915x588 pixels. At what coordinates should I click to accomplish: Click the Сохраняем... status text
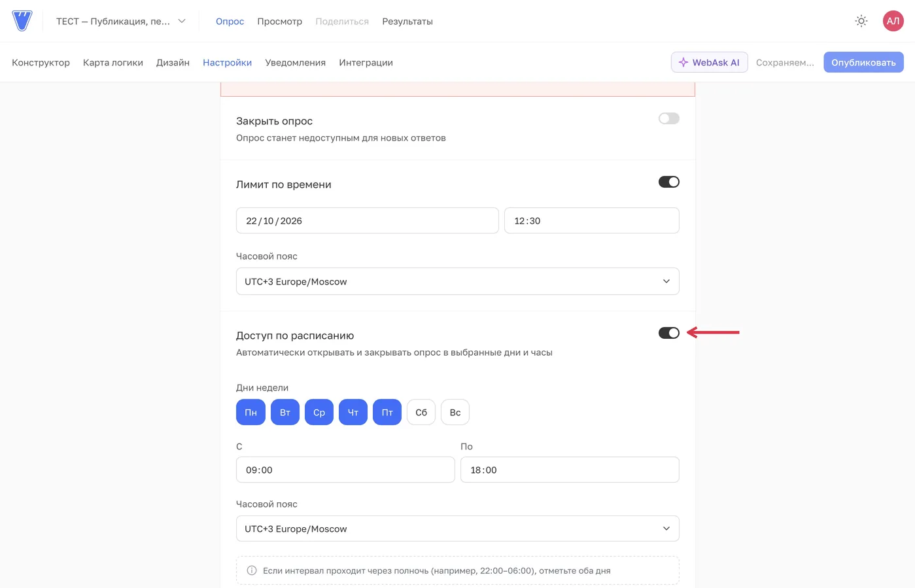coord(785,62)
